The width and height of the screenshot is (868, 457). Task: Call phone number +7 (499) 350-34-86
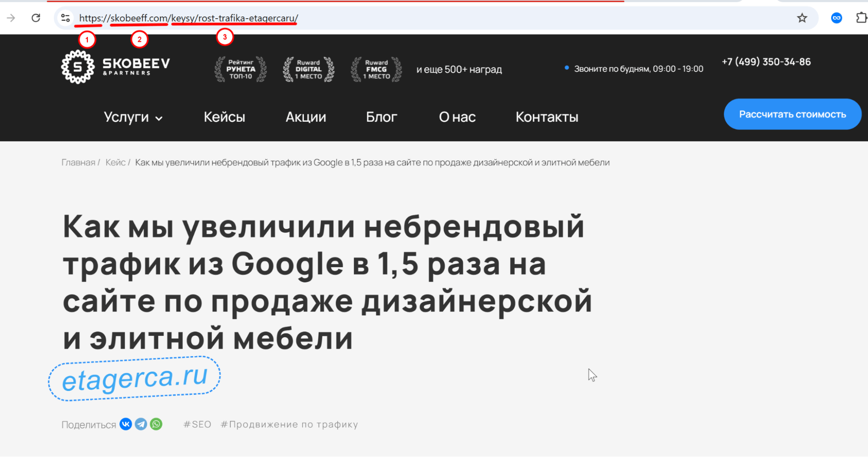[x=766, y=62]
